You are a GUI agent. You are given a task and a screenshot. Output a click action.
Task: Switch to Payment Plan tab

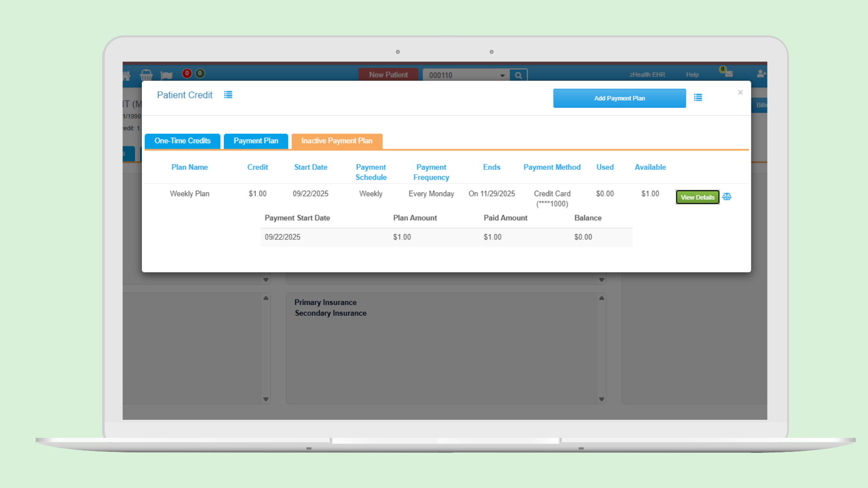click(256, 141)
